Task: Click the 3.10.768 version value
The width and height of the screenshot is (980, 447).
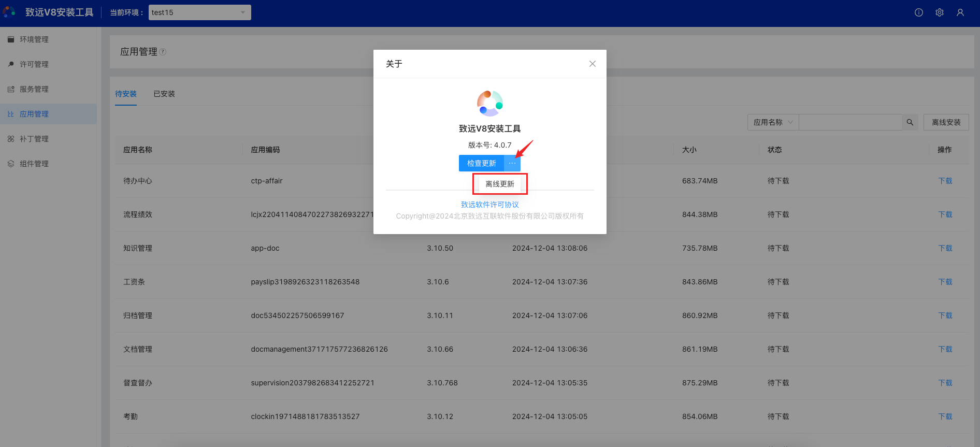Action: (x=442, y=383)
